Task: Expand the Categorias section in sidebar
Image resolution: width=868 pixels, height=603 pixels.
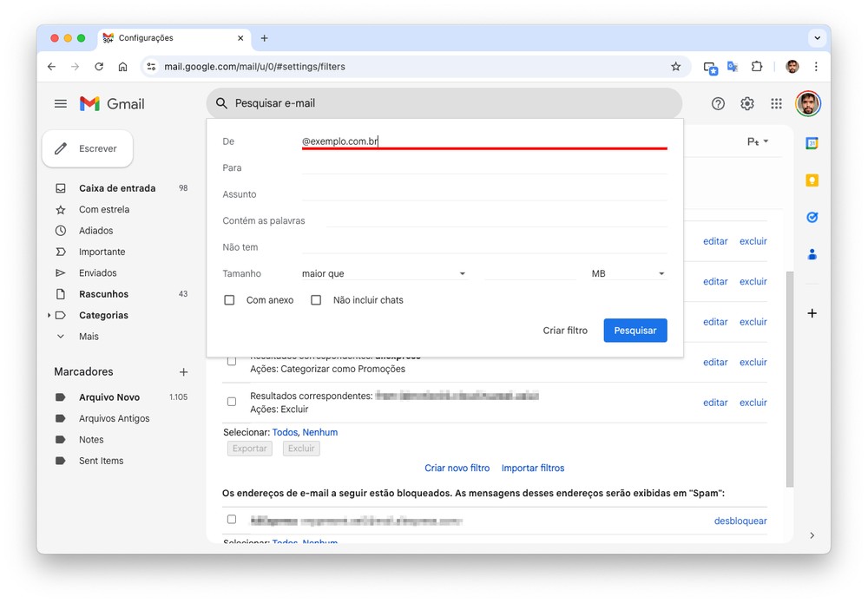Action: click(x=49, y=316)
